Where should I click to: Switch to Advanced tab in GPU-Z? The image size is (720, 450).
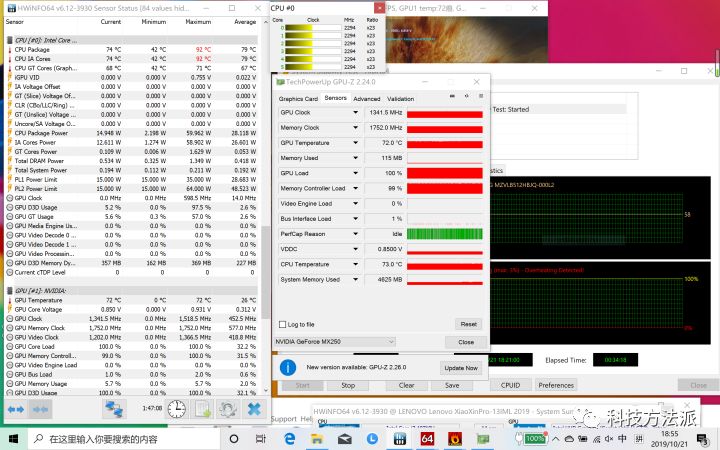click(x=367, y=99)
